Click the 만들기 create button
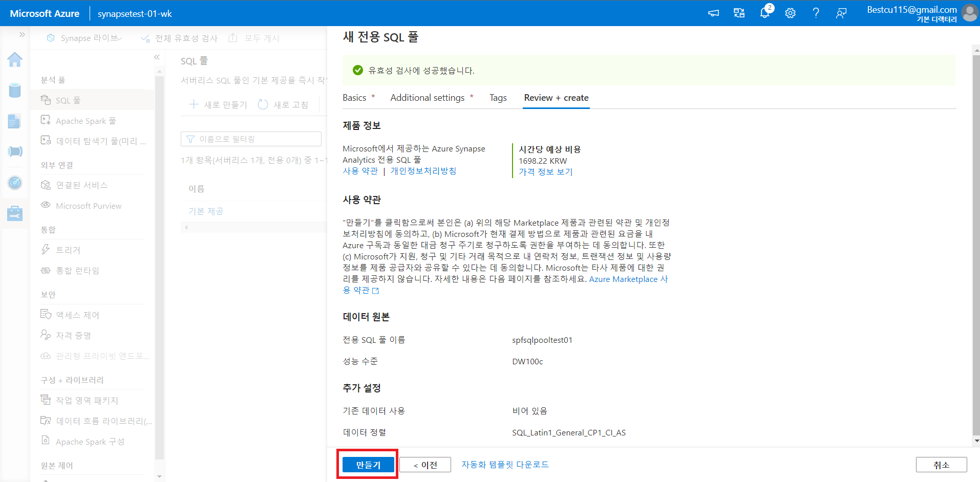The image size is (980, 482). [368, 465]
